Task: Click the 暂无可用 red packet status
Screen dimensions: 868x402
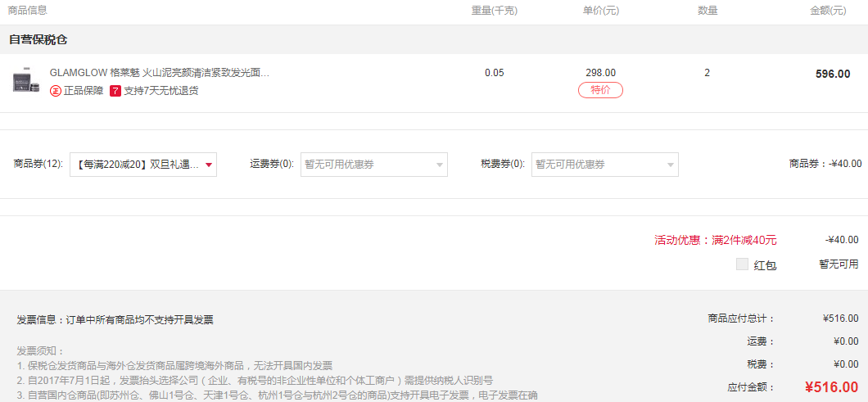Action: coord(839,264)
